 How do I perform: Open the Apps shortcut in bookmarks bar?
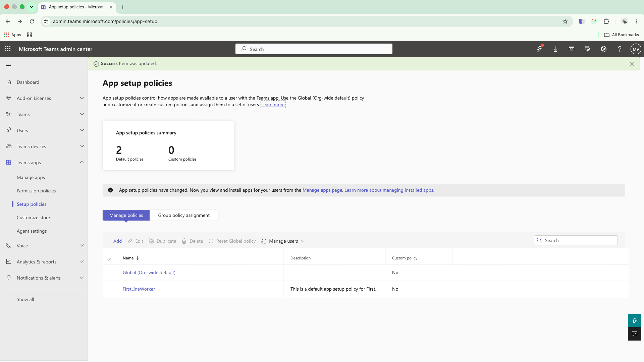13,35
